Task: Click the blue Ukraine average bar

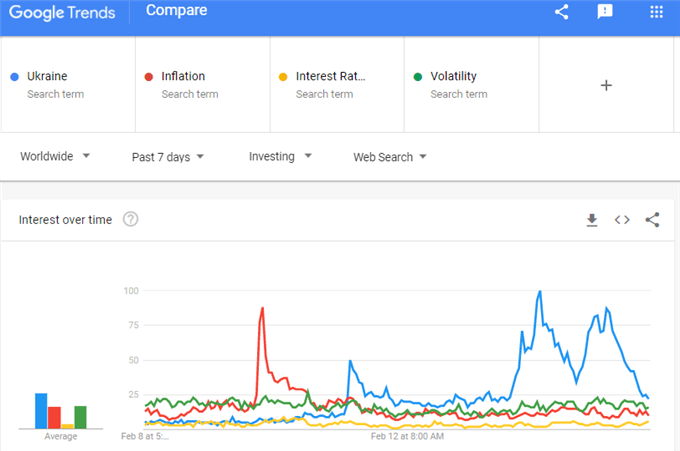Action: point(41,411)
